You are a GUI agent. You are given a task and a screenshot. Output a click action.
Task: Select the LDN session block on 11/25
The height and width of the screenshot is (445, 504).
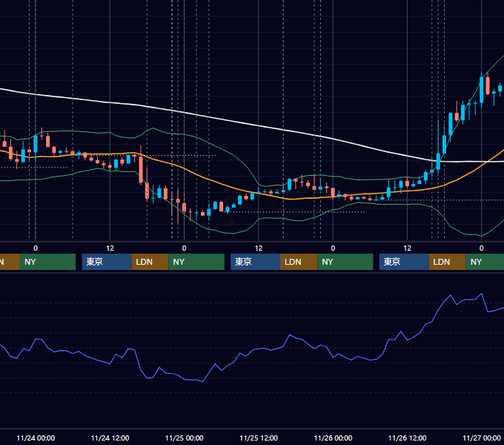click(x=299, y=262)
